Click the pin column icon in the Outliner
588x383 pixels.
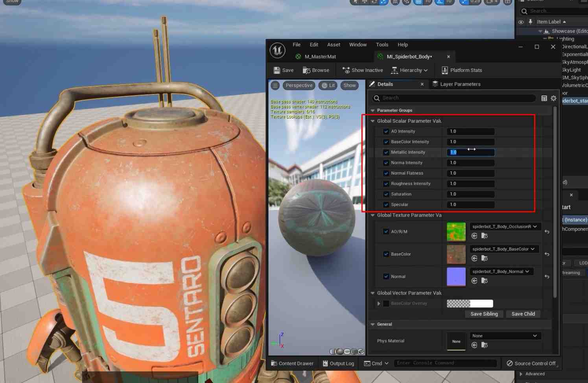pos(530,22)
